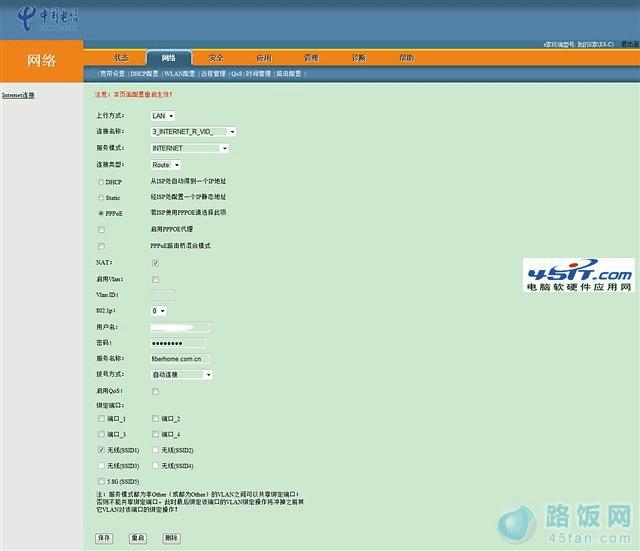This screenshot has width=640, height=551.
Task: Click the 用户名 username field
Action: tap(180, 327)
